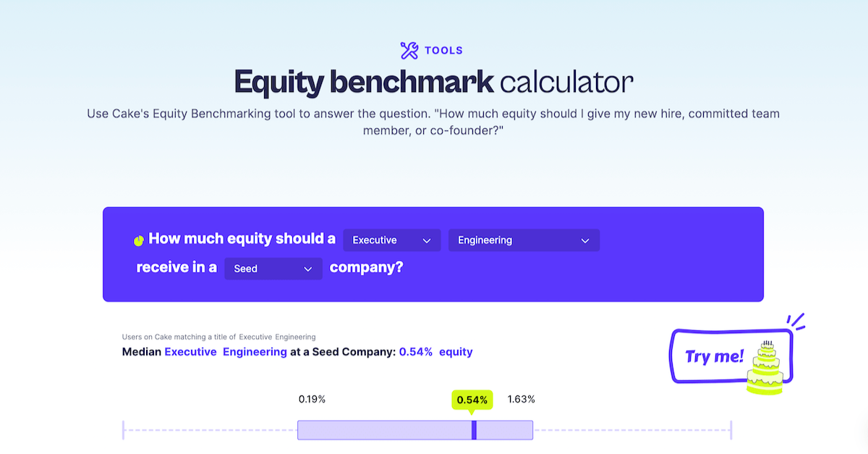Viewport: 868px width, 454px height.
Task: Click the Try me! button
Action: tap(715, 356)
